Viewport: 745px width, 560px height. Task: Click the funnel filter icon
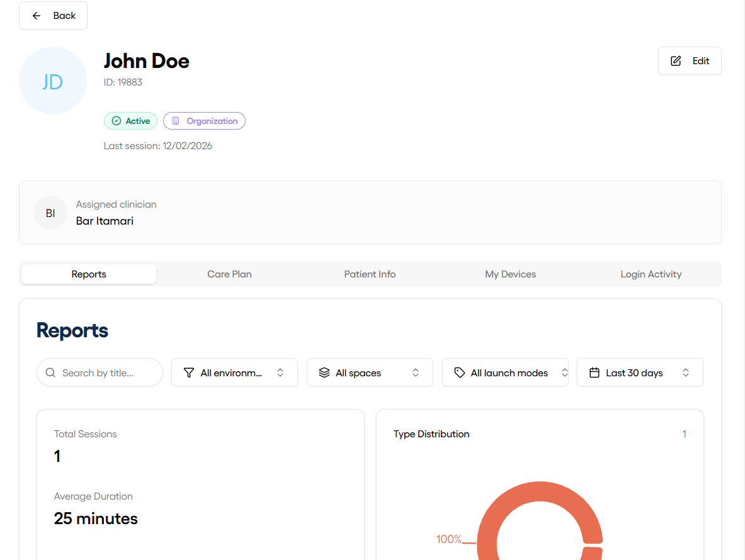point(189,372)
